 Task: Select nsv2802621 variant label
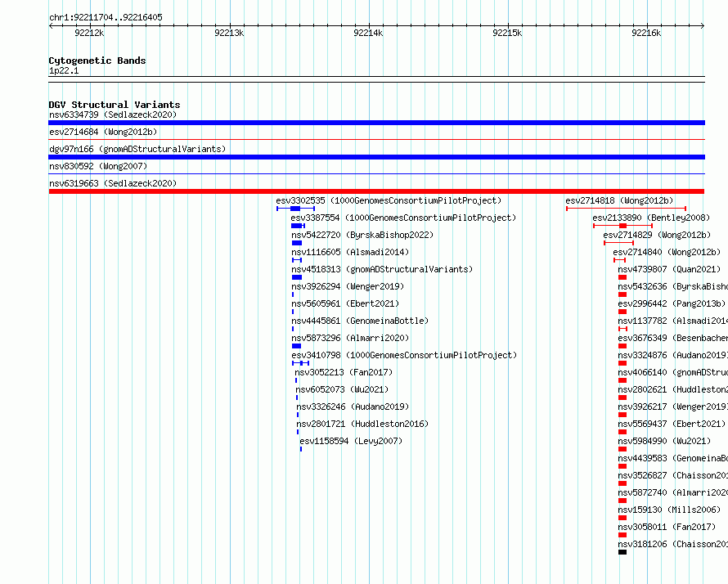tap(672, 389)
